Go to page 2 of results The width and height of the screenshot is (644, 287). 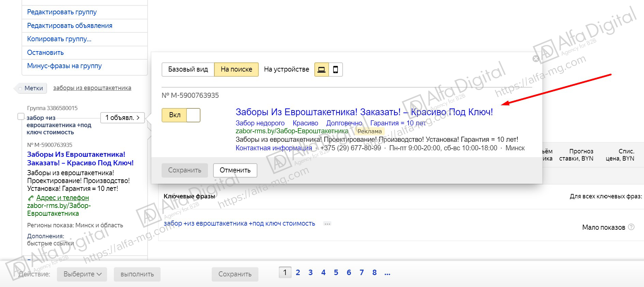coord(298,272)
